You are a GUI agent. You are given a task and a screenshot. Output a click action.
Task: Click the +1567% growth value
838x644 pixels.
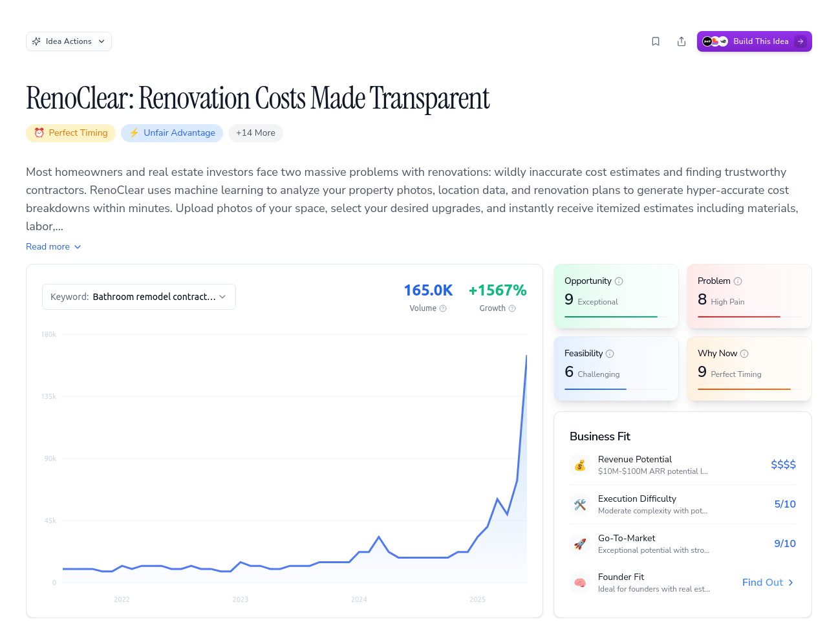coord(498,290)
